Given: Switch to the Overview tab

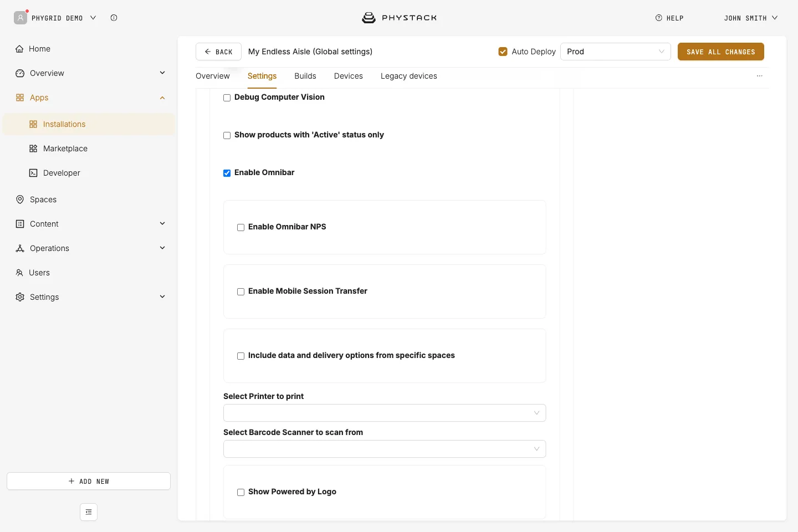Looking at the screenshot, I should click(213, 76).
